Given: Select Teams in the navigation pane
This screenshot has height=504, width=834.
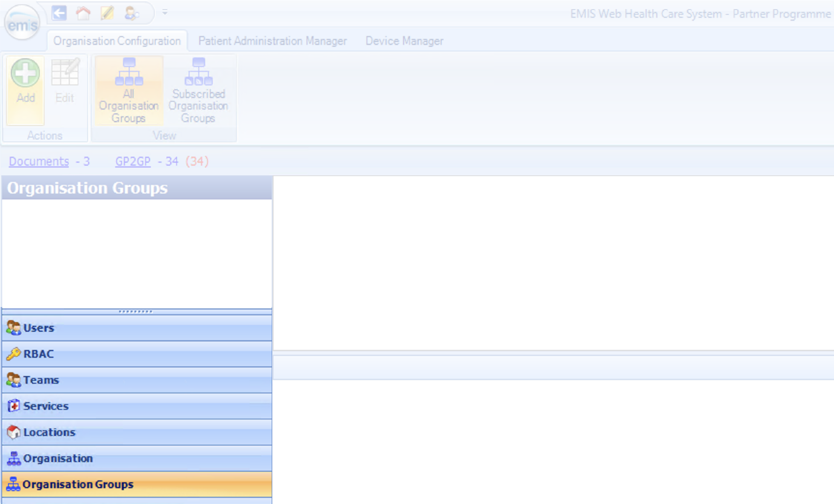Looking at the screenshot, I should [137, 380].
